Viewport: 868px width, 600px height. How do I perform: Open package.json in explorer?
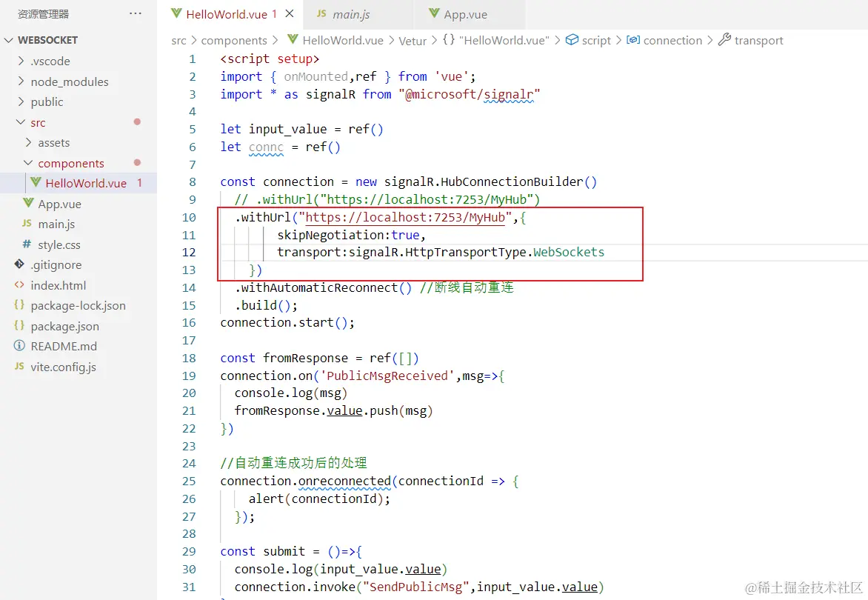tap(64, 326)
